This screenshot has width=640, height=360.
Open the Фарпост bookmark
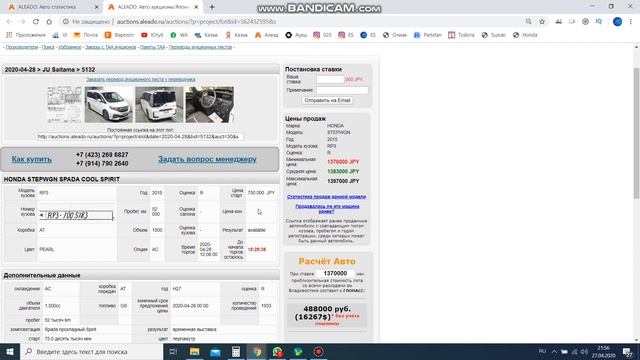(119, 35)
